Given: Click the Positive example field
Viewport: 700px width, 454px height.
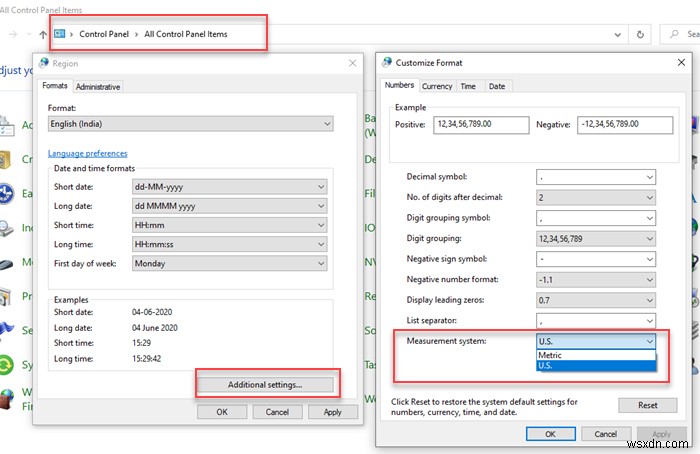Looking at the screenshot, I should (x=481, y=125).
